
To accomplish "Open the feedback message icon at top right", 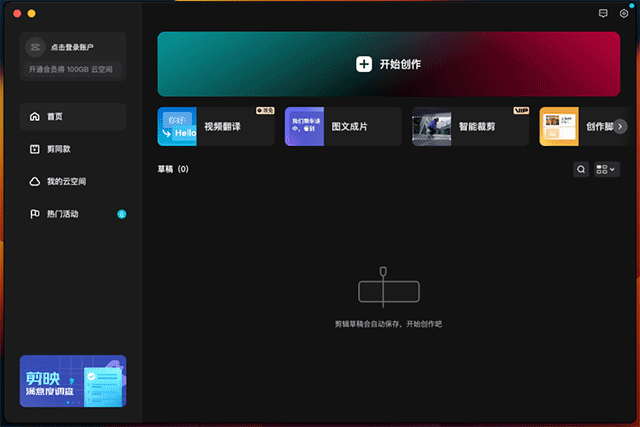I will click(602, 14).
